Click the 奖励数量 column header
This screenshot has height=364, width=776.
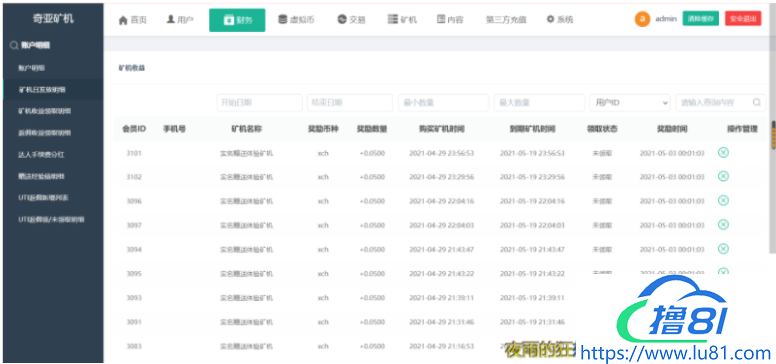(372, 129)
